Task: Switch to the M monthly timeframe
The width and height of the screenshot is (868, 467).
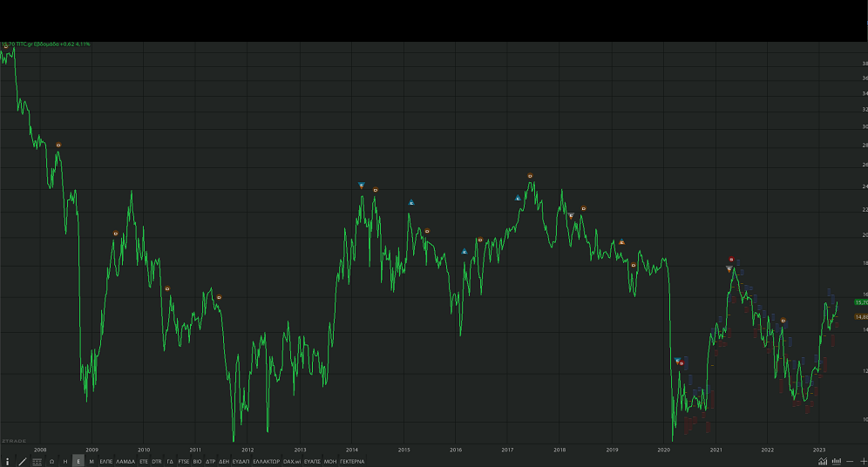Action: click(x=92, y=462)
